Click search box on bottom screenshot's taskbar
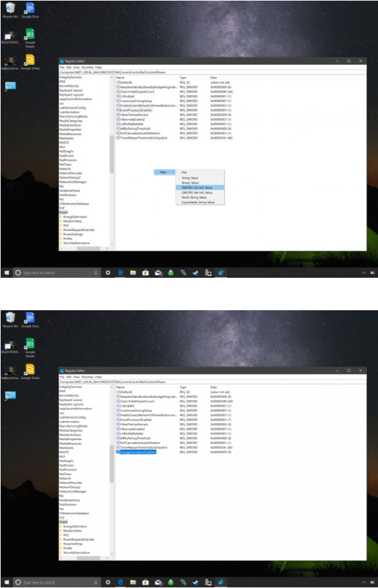The height and width of the screenshot is (588, 378). pos(56,582)
